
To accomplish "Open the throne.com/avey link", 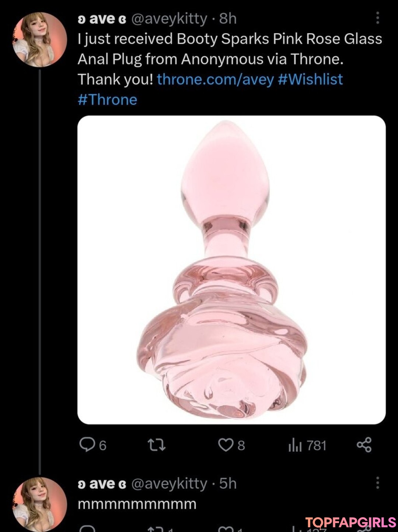I will 215,79.
